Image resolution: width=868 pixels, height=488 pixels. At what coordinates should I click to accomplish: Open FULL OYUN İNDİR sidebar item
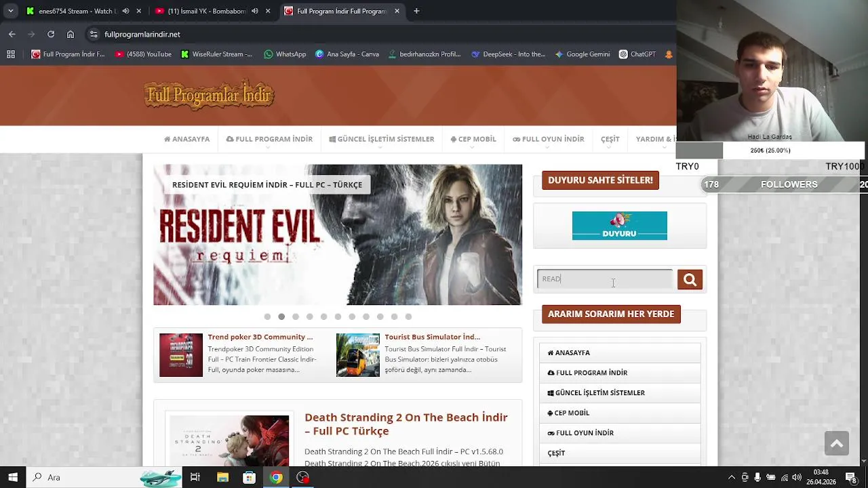point(620,433)
